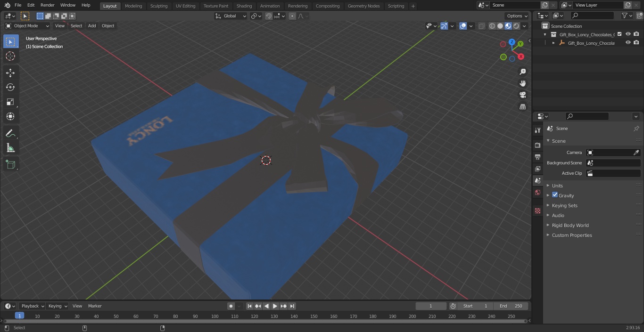Viewport: 644px width, 332px height.
Task: Toggle viewport gizmos button
Action: tap(444, 26)
